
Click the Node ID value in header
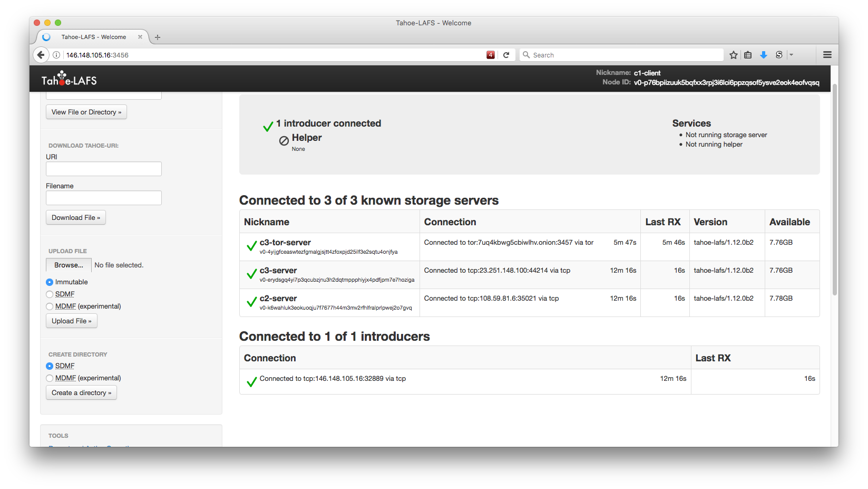click(726, 82)
